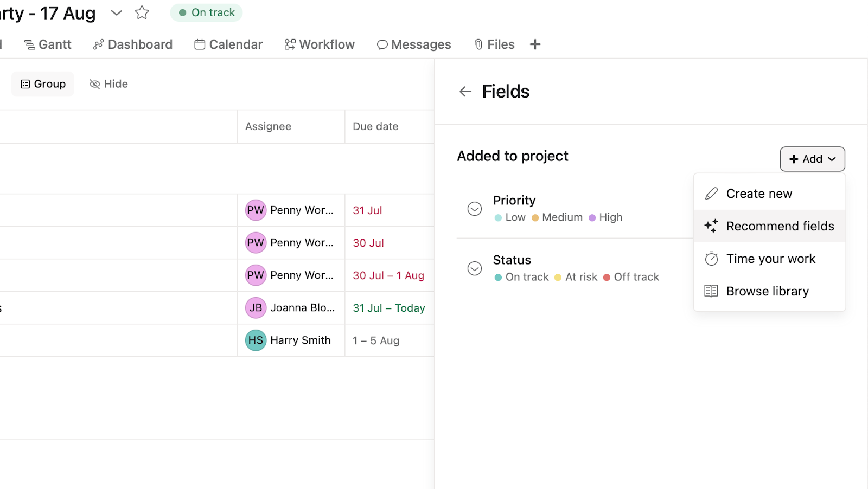Expand the Status field dropdown icon
This screenshot has width=868, height=489.
pyautogui.click(x=475, y=268)
